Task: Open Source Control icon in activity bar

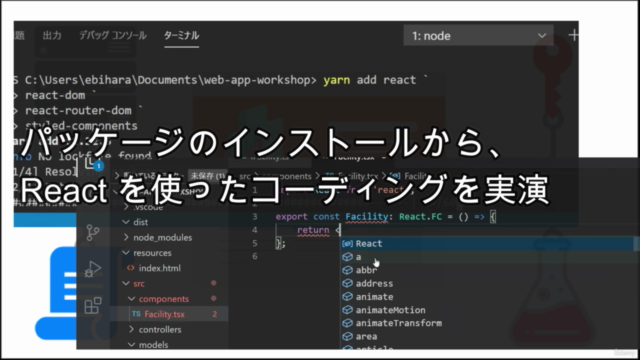Action: coord(93,233)
